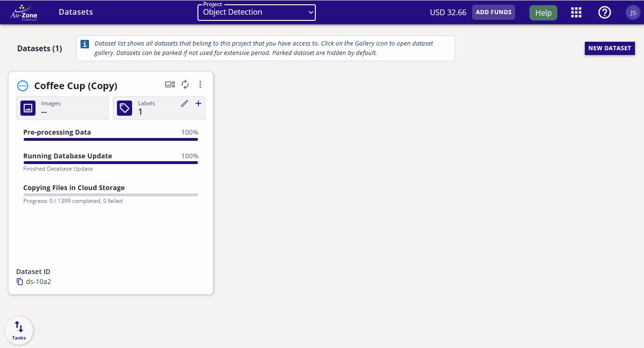Expand the blue circle menu beside Coffee Cup
Screen dimensions: 644x348
[x=22, y=86]
